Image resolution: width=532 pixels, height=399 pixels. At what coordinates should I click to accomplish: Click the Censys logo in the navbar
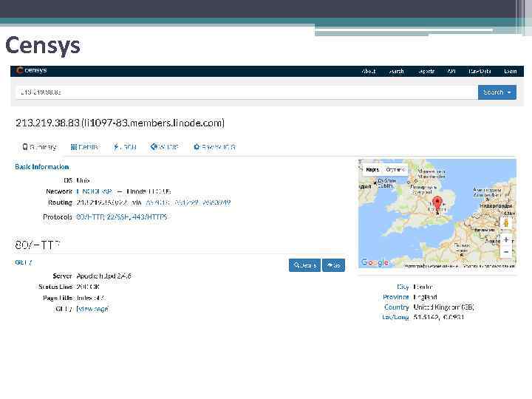click(32, 70)
